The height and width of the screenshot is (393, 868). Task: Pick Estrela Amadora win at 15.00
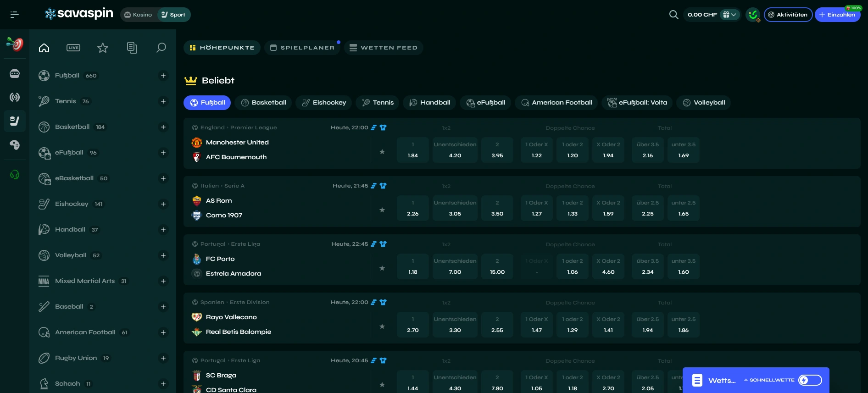point(497,267)
